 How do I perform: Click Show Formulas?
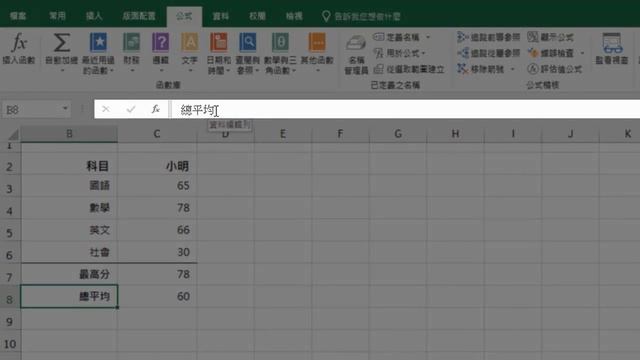551,37
